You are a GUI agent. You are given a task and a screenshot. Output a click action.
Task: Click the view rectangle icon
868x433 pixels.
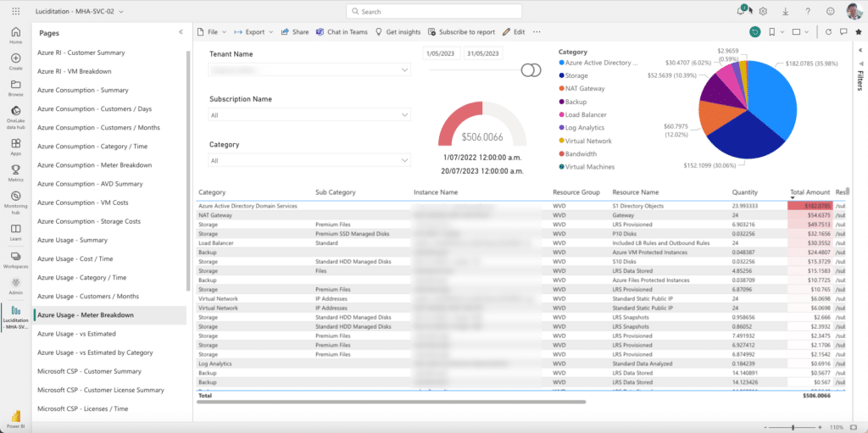pos(796,32)
